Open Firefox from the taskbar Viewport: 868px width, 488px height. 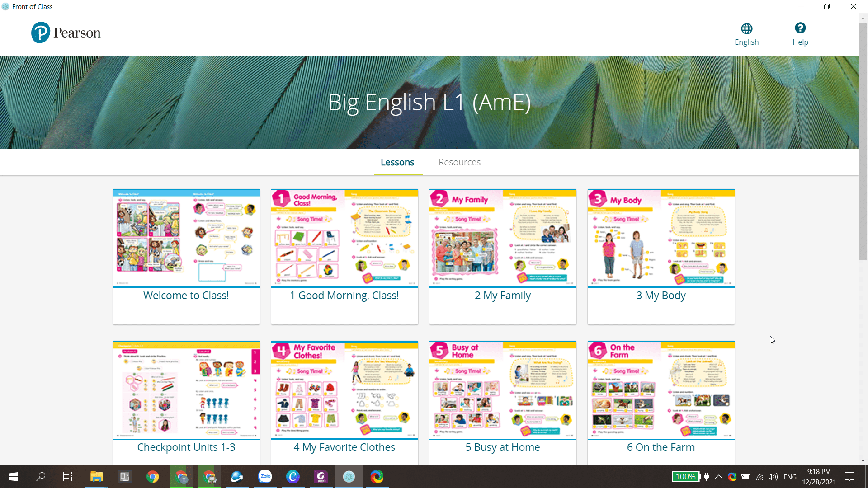tap(377, 477)
